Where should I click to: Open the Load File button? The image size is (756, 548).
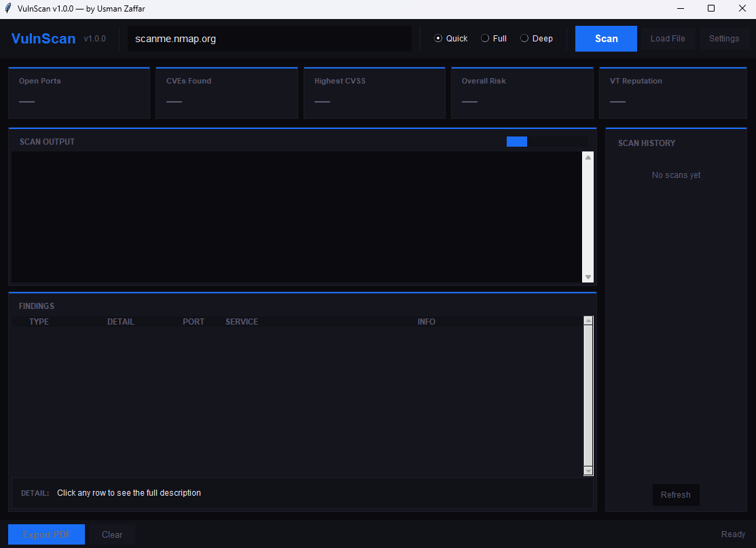[x=668, y=39]
